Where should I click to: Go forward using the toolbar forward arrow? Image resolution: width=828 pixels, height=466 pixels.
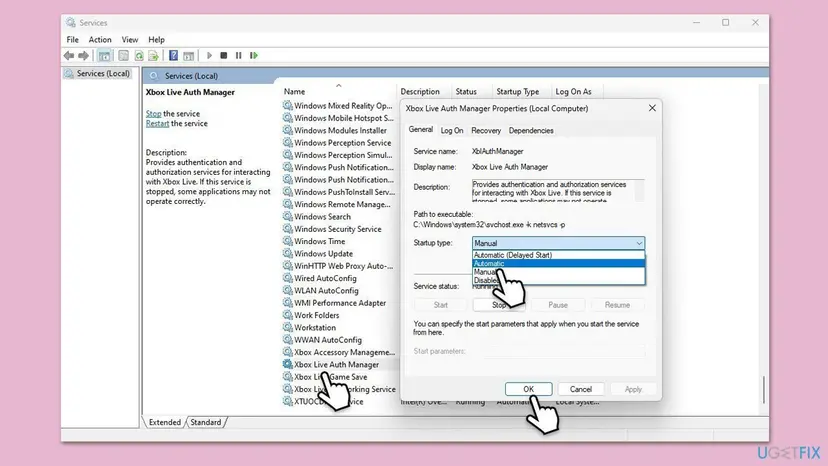coord(83,55)
